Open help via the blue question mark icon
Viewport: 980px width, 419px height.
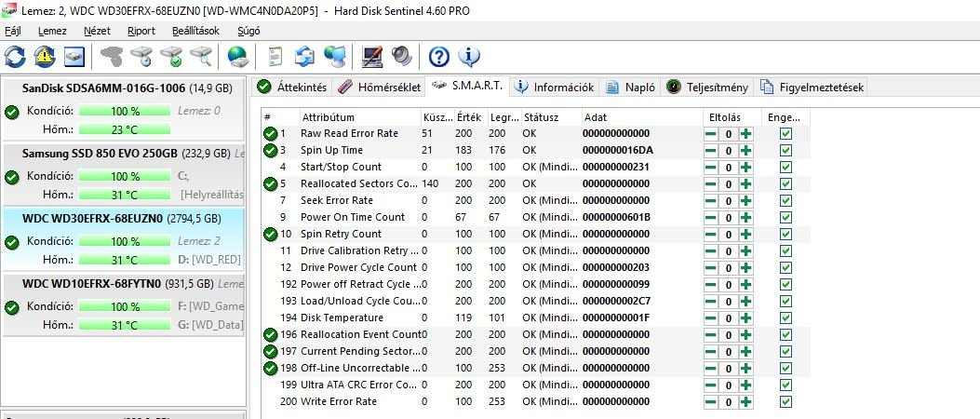[x=438, y=57]
